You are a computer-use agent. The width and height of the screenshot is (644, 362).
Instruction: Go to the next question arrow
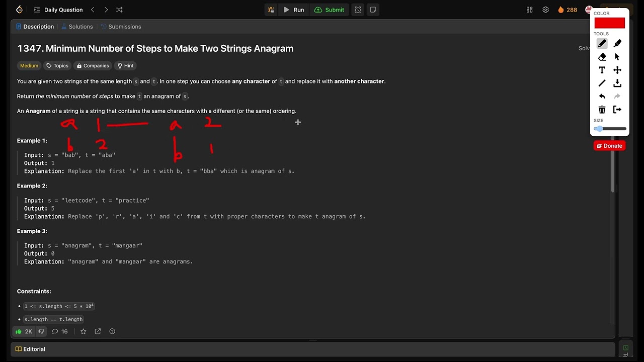pos(106,10)
